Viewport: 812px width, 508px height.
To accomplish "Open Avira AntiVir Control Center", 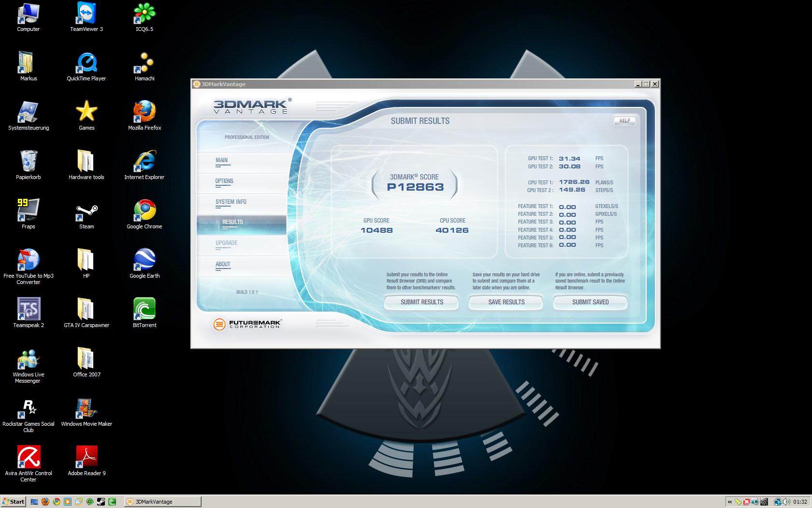I will click(x=28, y=464).
